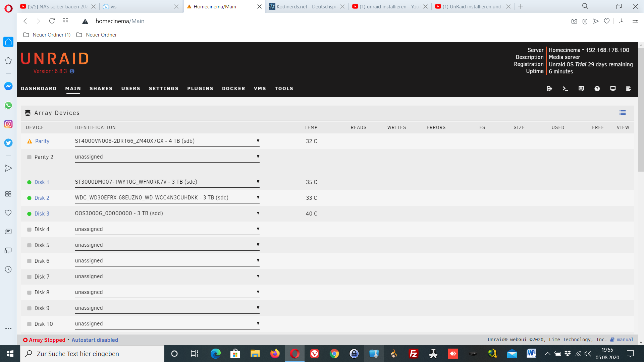Click the Identification column header
Screen dimensions: 644x362
(x=95, y=128)
